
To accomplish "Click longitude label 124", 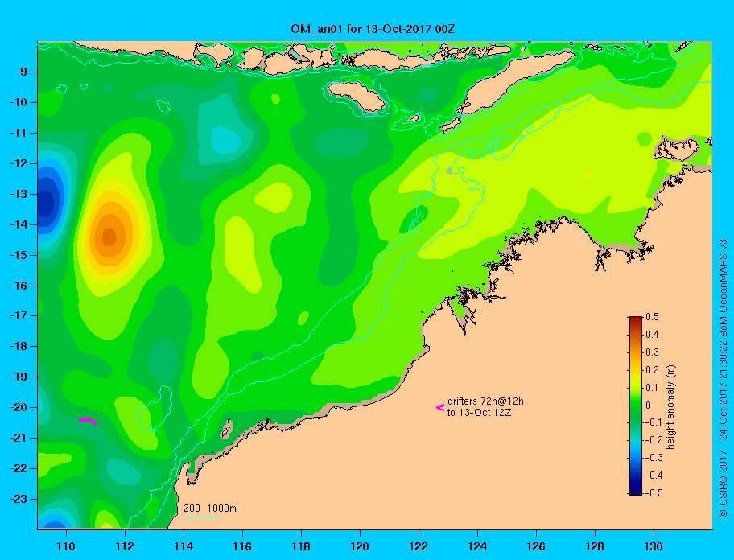I will [x=477, y=546].
